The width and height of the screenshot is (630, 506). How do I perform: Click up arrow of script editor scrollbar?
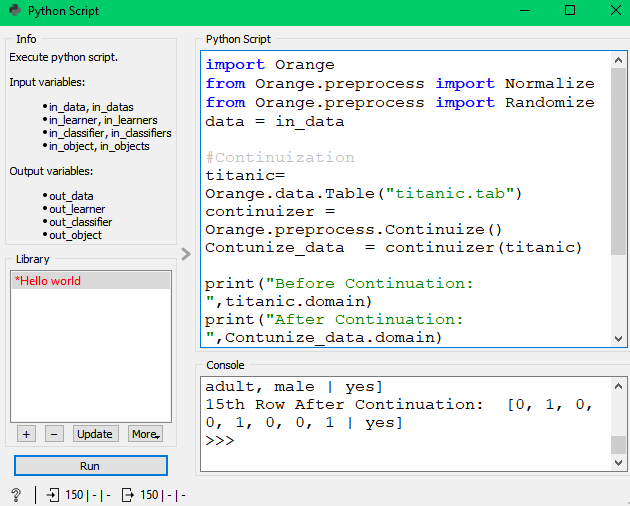618,60
